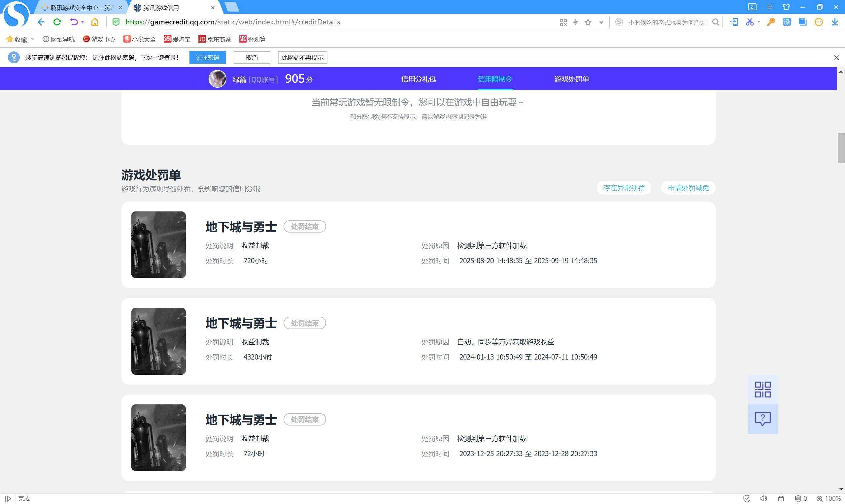Click the orange key password icon
Viewport: 845px width, 504px height.
pyautogui.click(x=771, y=22)
